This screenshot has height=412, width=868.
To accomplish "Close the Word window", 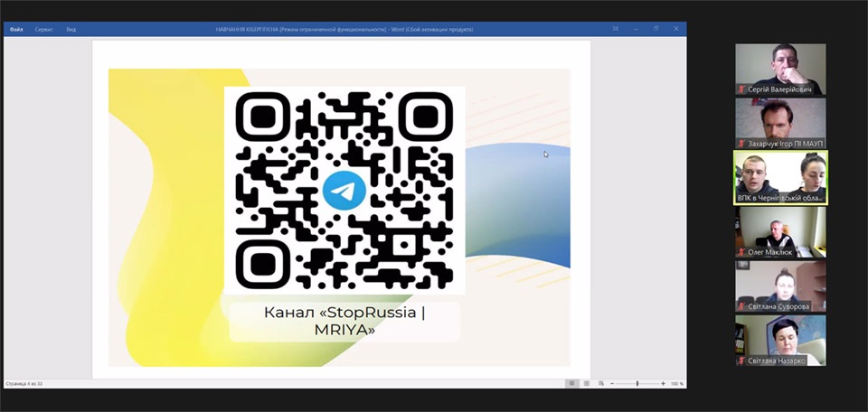I will tap(676, 29).
